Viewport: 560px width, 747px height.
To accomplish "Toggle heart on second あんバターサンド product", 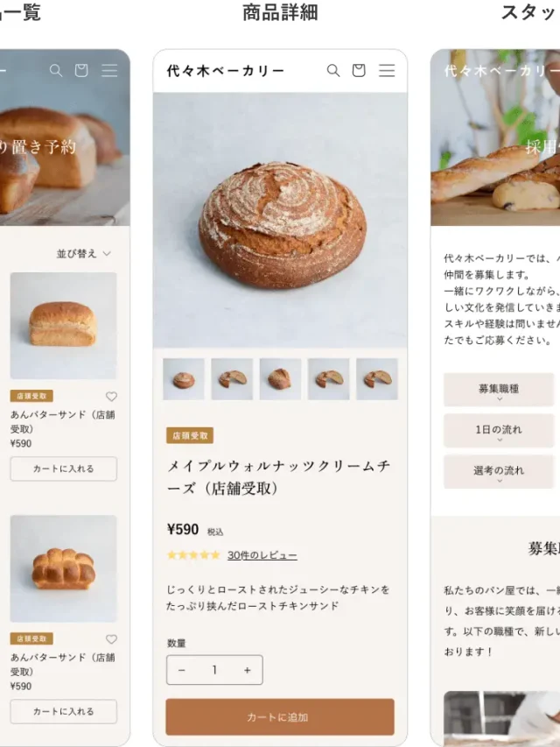I will 111,639.
